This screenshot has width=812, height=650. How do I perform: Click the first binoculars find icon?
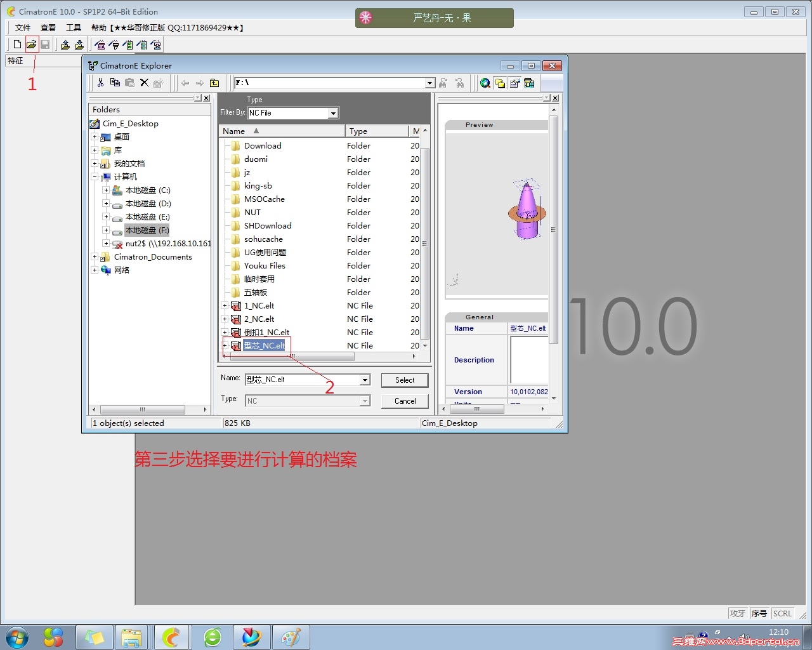point(443,83)
